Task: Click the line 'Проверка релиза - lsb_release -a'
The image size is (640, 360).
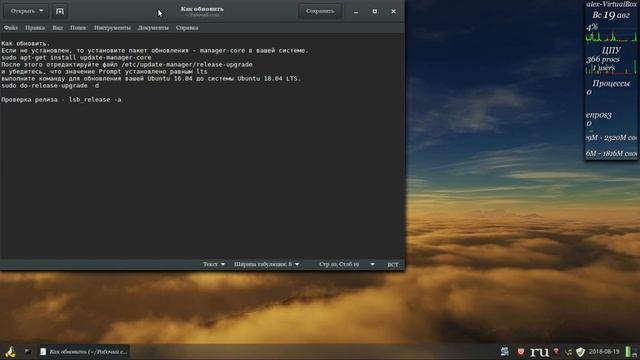Action: (x=61, y=100)
